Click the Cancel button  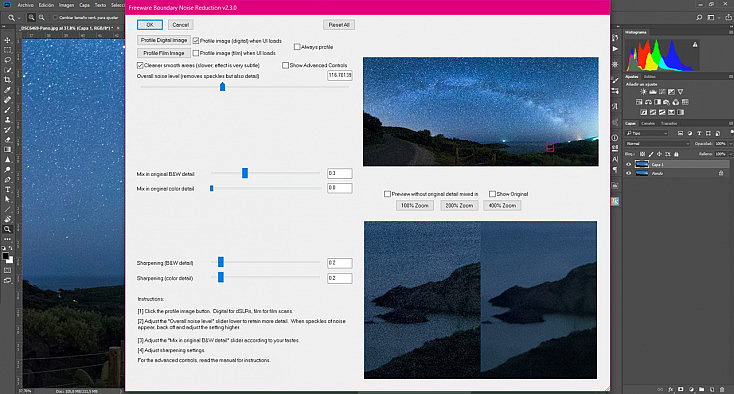[x=180, y=25]
